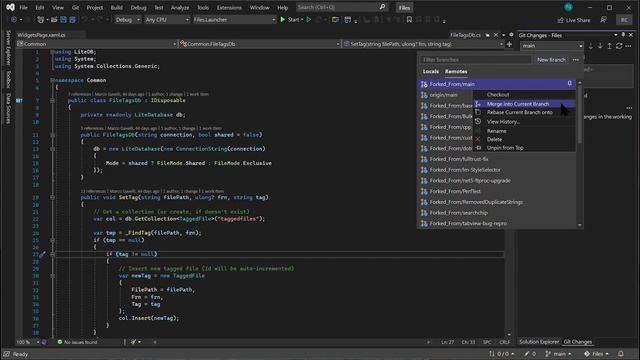Click the gear icon beside FileTagsDb.cs tab

511,35
